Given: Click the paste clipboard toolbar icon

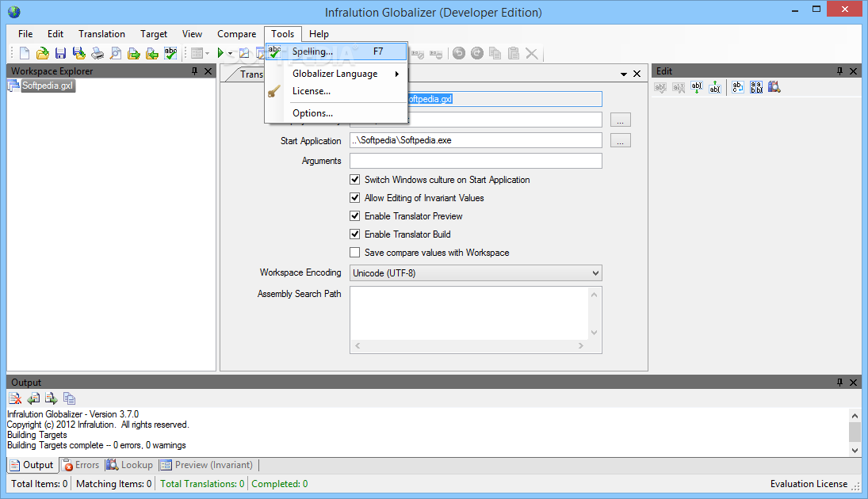Looking at the screenshot, I should (514, 53).
